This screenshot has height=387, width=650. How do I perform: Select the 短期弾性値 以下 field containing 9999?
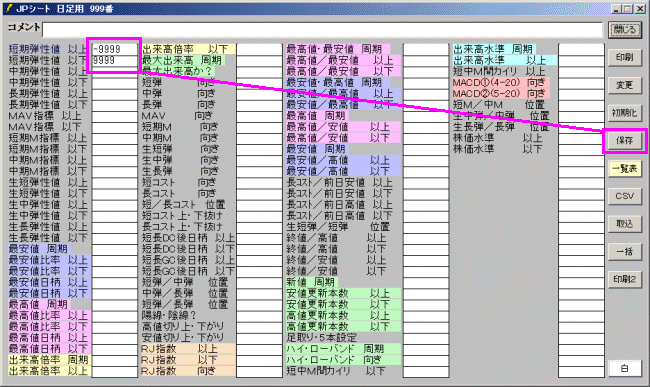pos(114,60)
